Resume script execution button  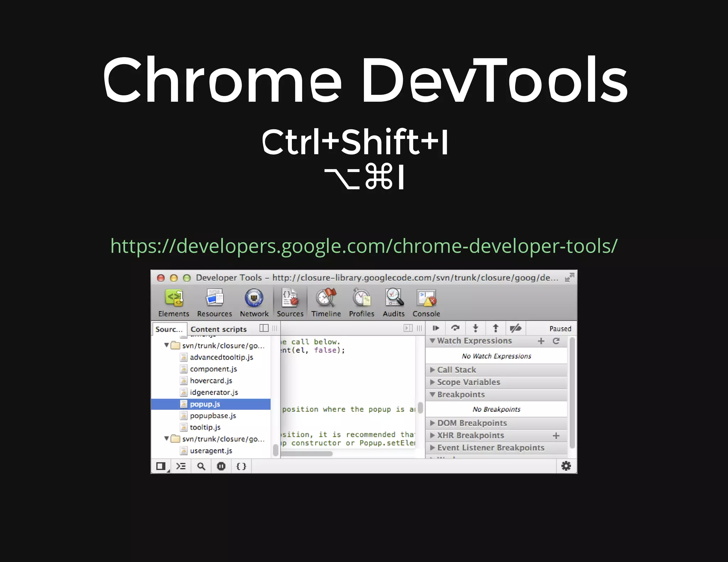[x=436, y=328]
